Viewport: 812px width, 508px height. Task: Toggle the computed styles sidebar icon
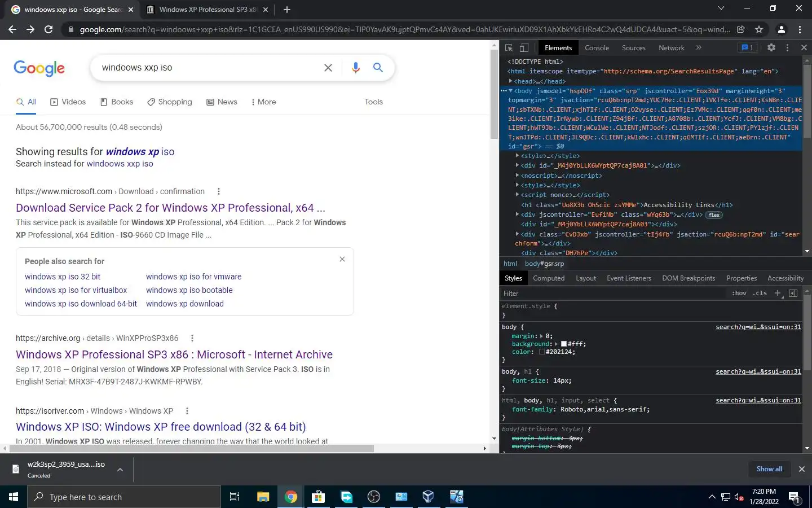pos(793,293)
